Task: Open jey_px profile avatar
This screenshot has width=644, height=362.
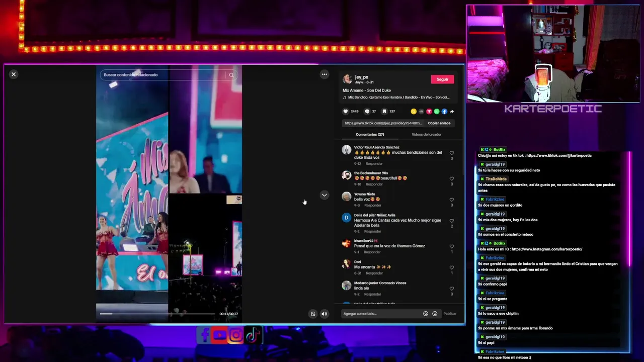Action: [347, 79]
